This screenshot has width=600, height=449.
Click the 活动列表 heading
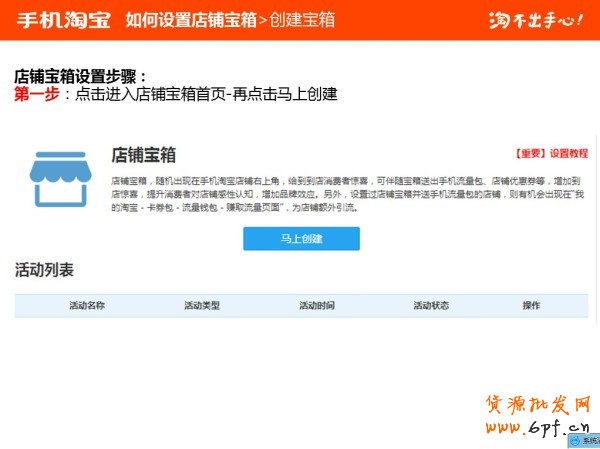[44, 270]
